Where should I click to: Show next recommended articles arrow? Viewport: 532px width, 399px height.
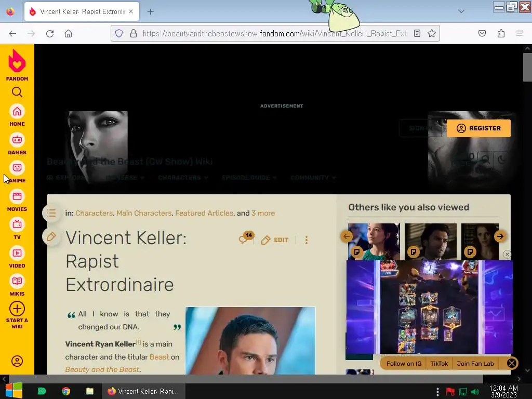click(x=500, y=236)
